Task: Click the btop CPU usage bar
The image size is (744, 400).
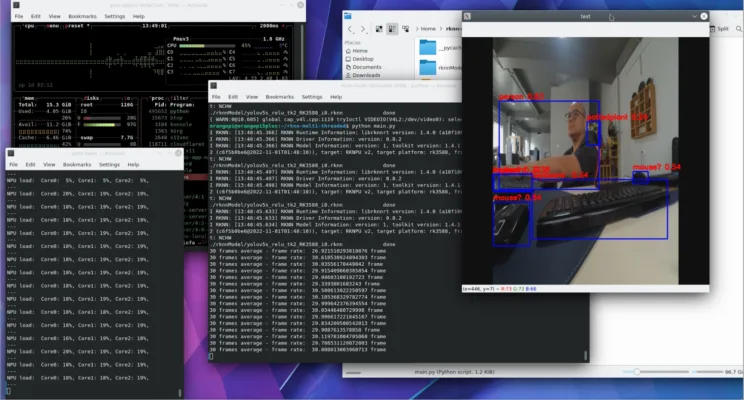Action: (x=208, y=46)
